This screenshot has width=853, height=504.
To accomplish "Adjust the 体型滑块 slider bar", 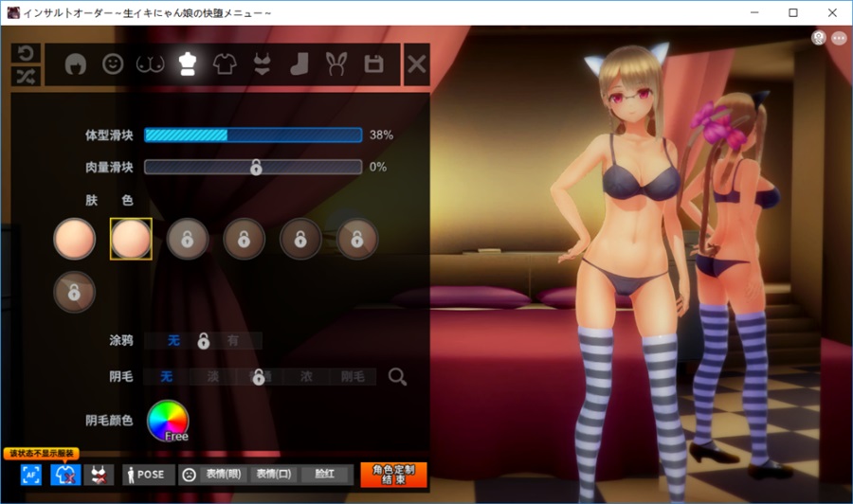I will (x=253, y=135).
